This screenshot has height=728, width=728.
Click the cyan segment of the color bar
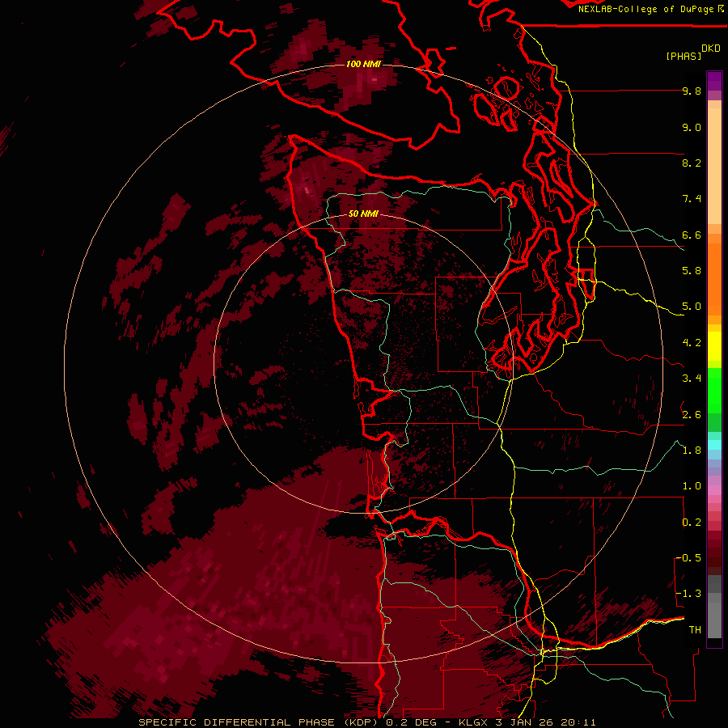pos(714,444)
